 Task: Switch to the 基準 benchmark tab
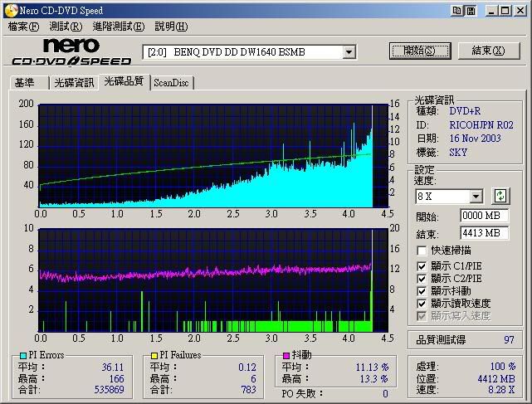point(29,83)
